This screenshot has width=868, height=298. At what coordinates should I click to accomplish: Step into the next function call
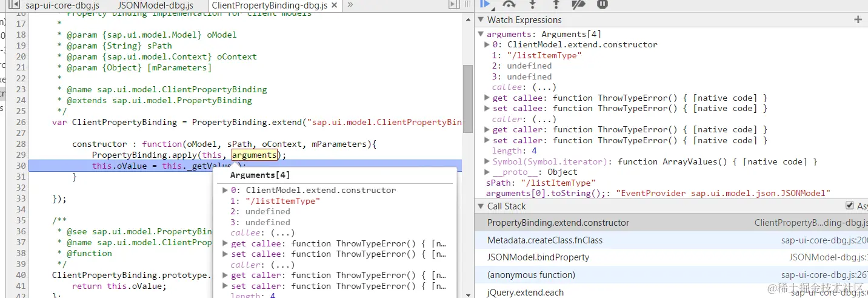(533, 4)
